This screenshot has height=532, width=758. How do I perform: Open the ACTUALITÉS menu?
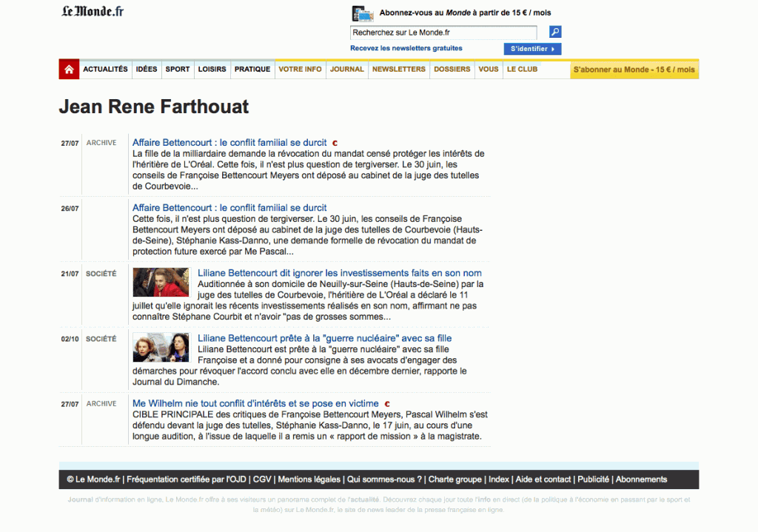[x=105, y=69]
